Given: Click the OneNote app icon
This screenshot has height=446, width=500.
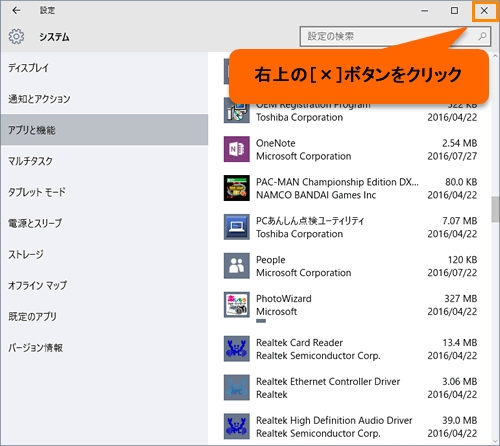Looking at the screenshot, I should pos(237,149).
